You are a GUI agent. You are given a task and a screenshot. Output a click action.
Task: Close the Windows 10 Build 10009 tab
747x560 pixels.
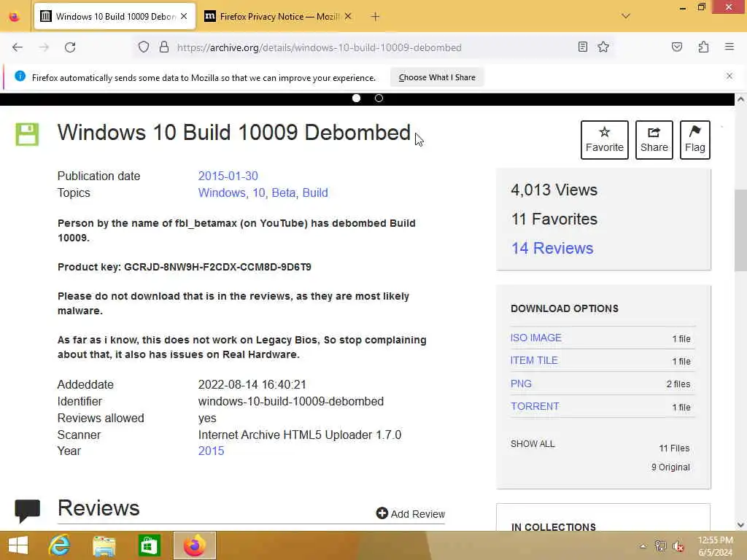pyautogui.click(x=184, y=17)
